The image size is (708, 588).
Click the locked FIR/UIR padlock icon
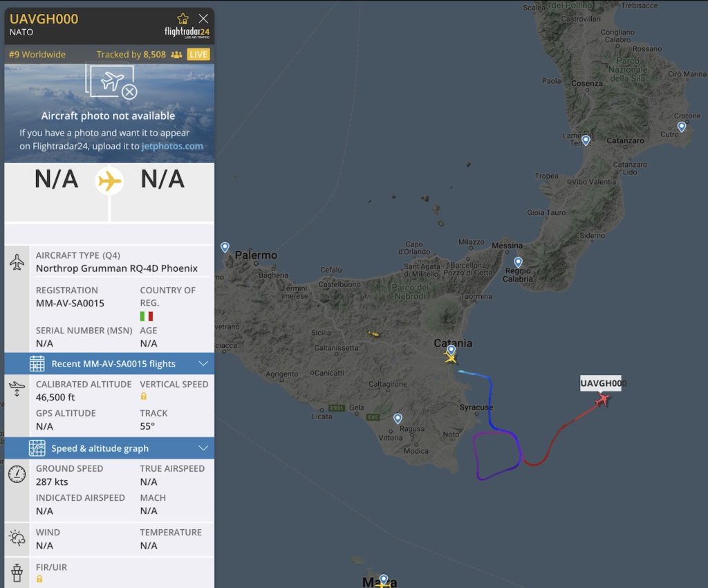tap(39, 579)
